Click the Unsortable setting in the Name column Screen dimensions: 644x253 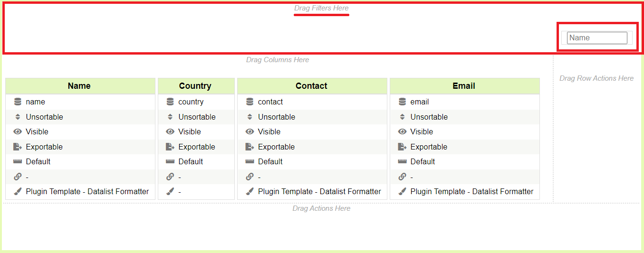tap(44, 117)
